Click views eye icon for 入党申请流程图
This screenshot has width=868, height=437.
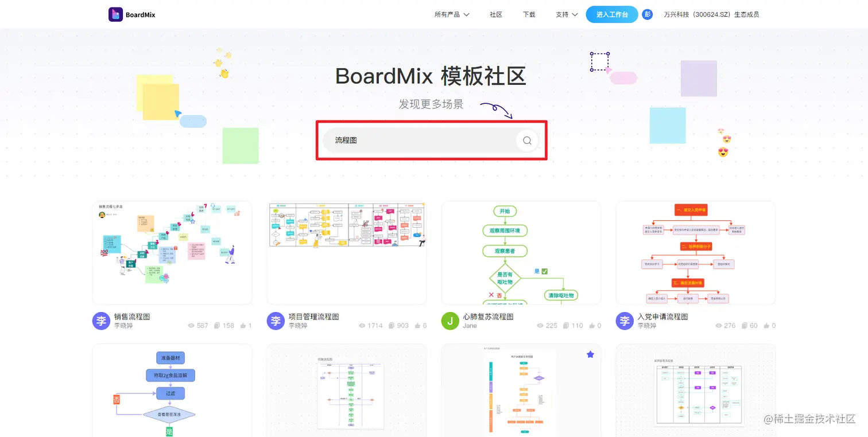click(719, 326)
